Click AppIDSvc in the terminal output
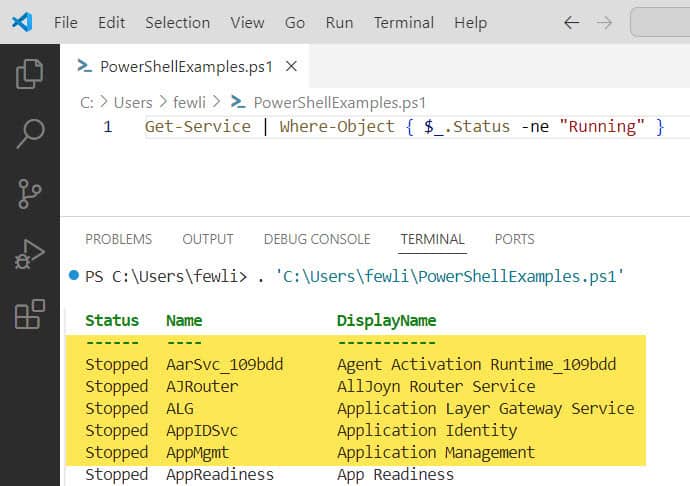 click(202, 431)
